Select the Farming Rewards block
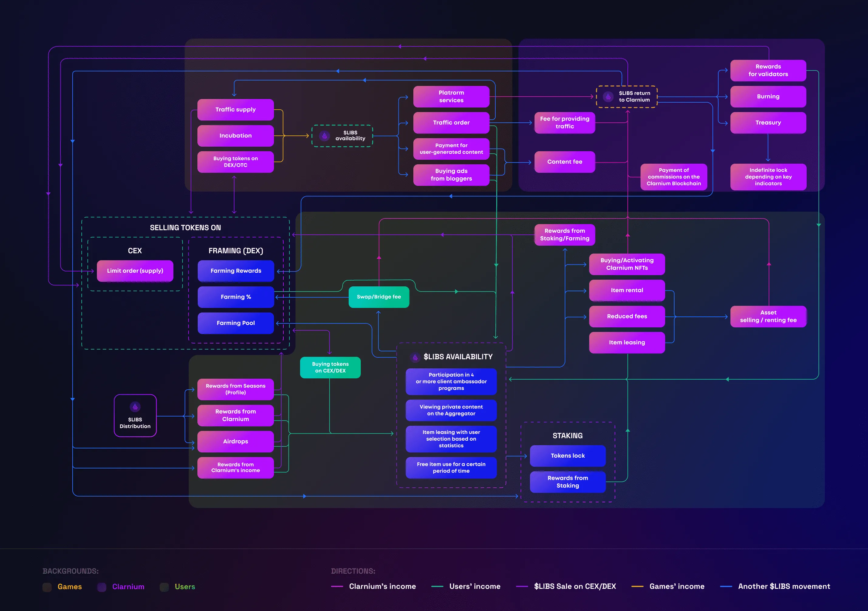 coord(235,271)
